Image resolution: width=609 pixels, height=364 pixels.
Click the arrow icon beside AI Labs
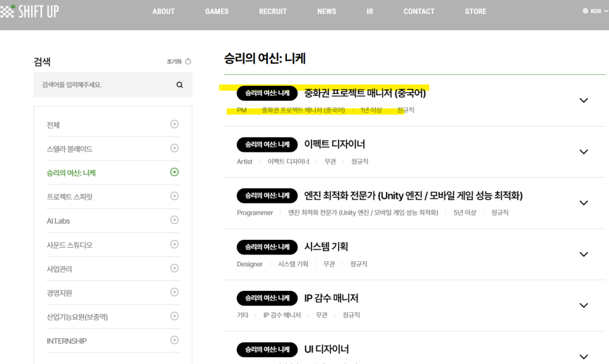[175, 220]
